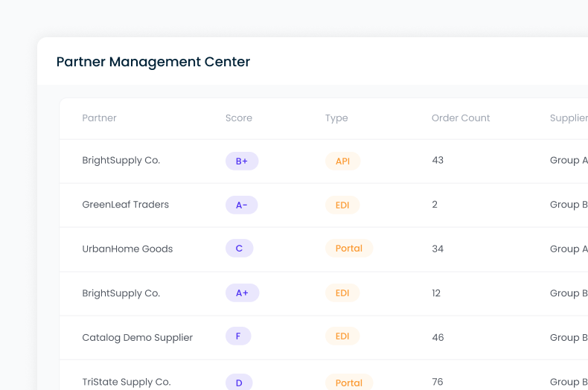Click the Partner column header
Screen dimensions: 588x390
99,118
